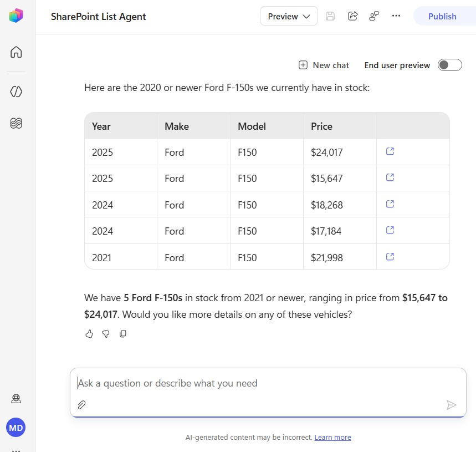Click the attach paperclip icon
Screen dimensions: 476x452
[81, 405]
